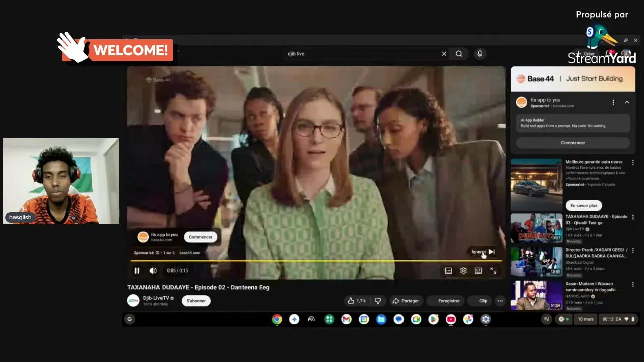Viewport: 644px width, 362px height.
Task: Open Play Store from the shelf
Action: pos(433,319)
